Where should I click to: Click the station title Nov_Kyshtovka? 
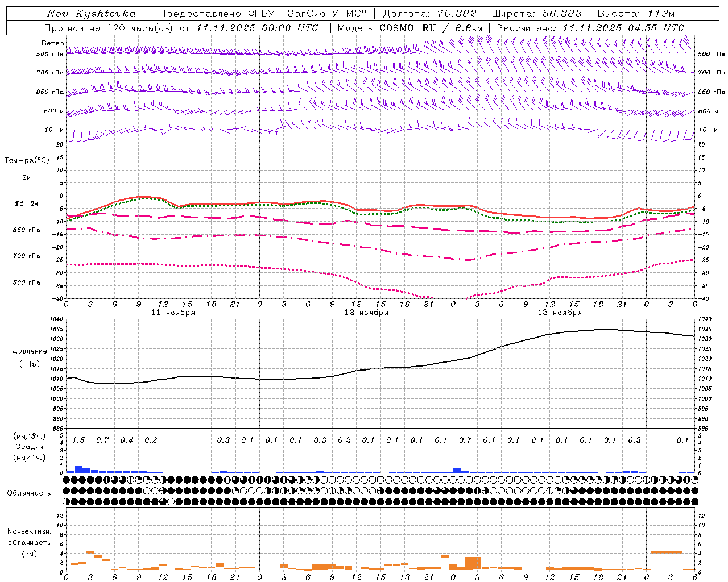pos(92,14)
